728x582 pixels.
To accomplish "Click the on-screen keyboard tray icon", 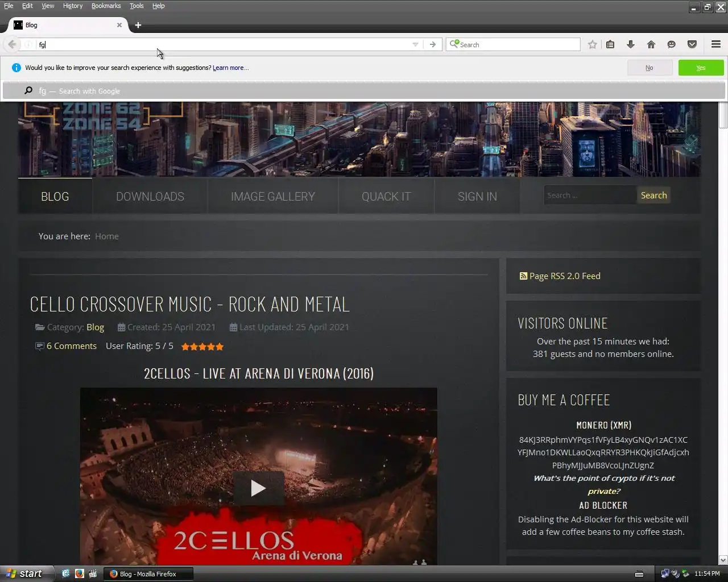I will pyautogui.click(x=639, y=574).
